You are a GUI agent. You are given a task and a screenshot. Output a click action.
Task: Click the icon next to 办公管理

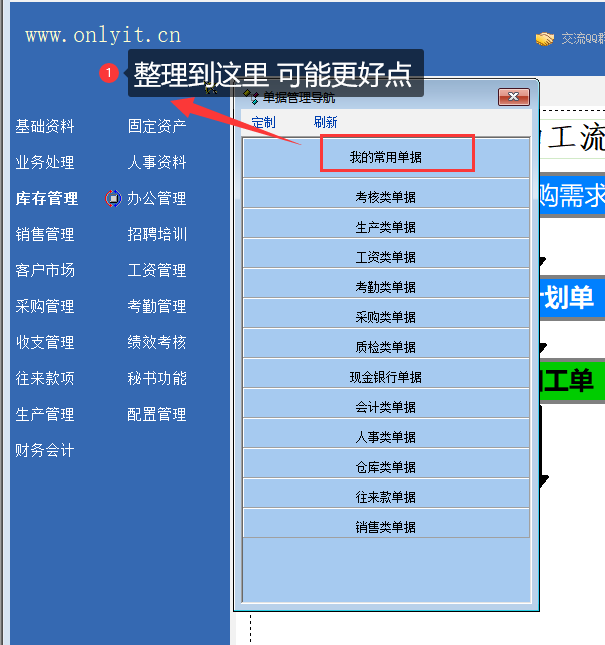(113, 198)
